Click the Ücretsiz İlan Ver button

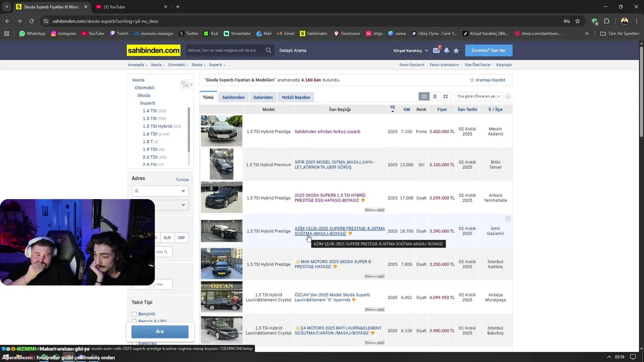tap(489, 50)
